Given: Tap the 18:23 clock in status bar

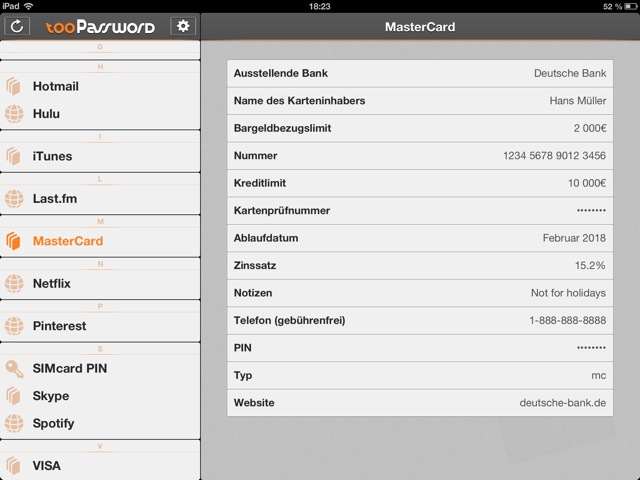Looking at the screenshot, I should [320, 6].
